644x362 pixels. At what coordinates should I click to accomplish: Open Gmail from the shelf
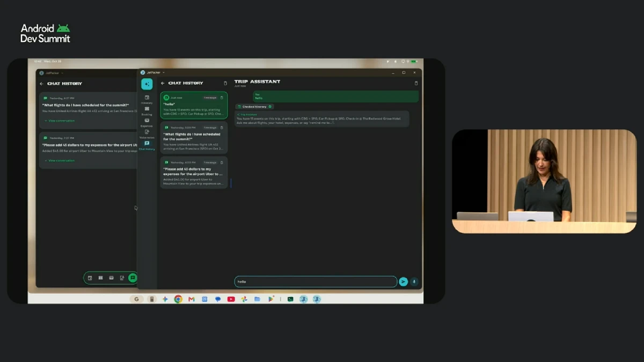coord(191,299)
